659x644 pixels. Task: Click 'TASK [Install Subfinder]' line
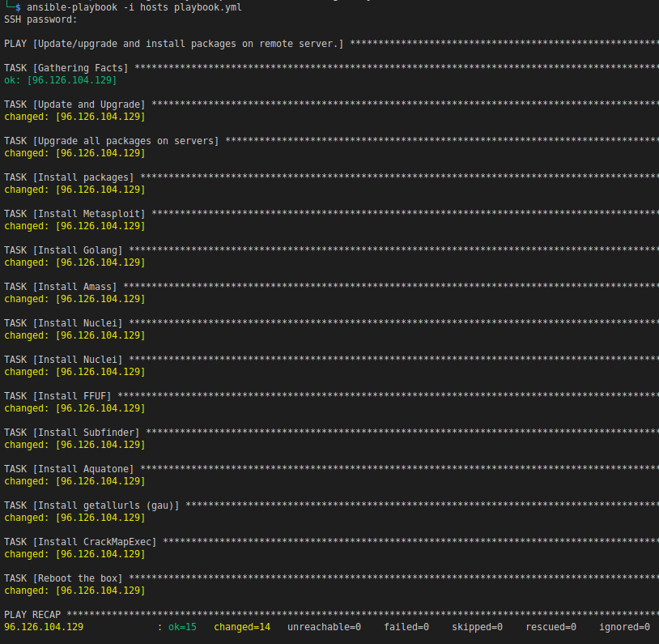coord(72,433)
